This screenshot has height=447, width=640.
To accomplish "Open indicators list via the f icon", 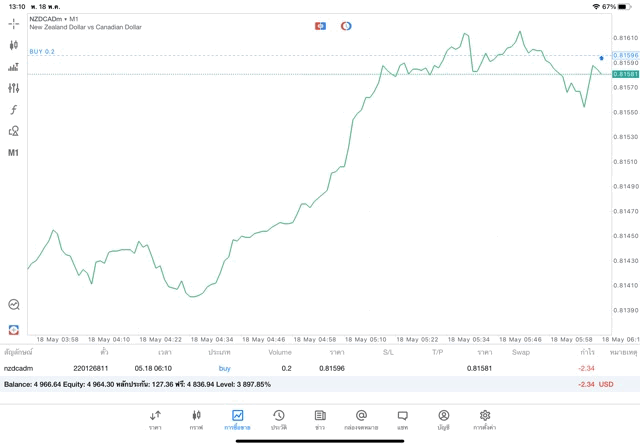I will (x=13, y=110).
